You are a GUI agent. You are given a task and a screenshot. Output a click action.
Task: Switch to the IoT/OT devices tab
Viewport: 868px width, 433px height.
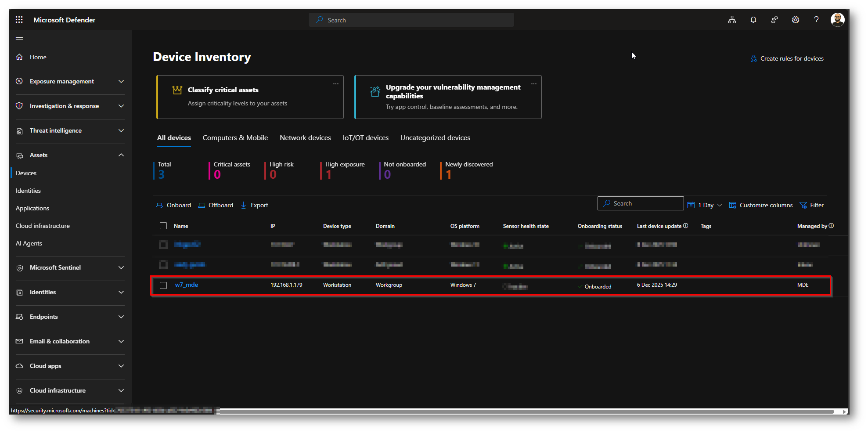(365, 138)
